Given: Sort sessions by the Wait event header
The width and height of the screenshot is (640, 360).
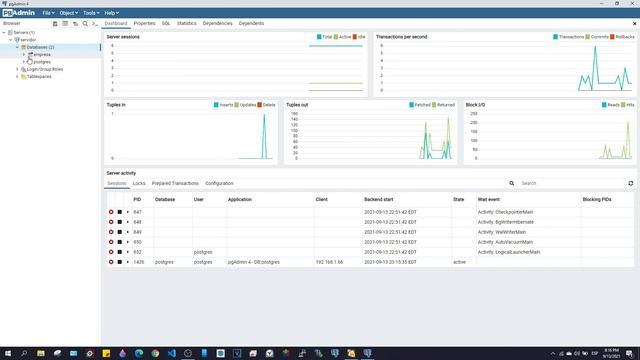Looking at the screenshot, I should [x=489, y=200].
